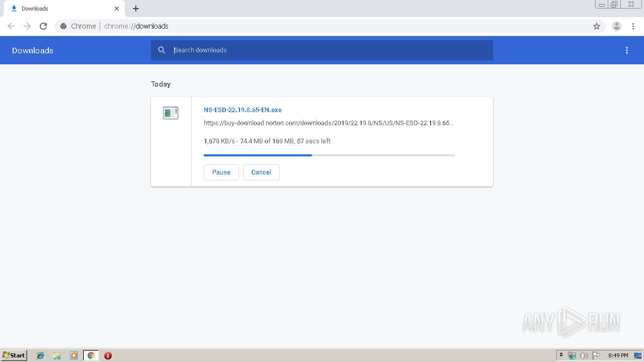The height and width of the screenshot is (362, 644).
Task: Reload the page with refresh icon
Action: pos(43,26)
